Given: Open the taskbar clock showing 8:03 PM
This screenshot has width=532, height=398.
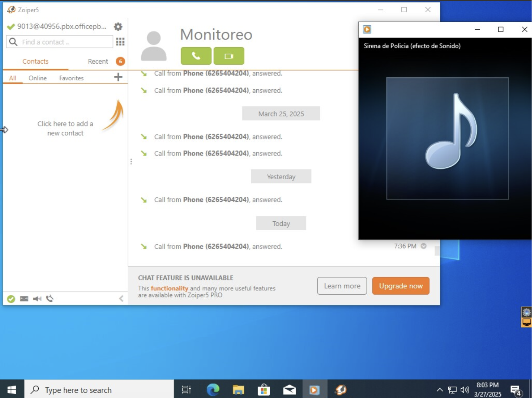Looking at the screenshot, I should 488,389.
